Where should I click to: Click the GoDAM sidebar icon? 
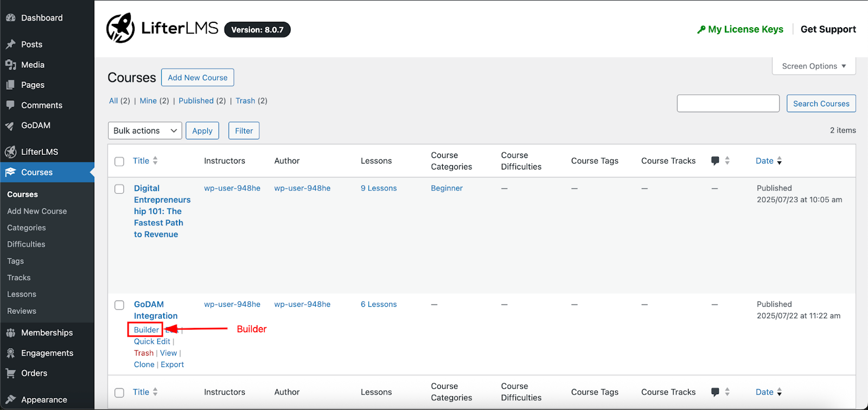[10, 125]
